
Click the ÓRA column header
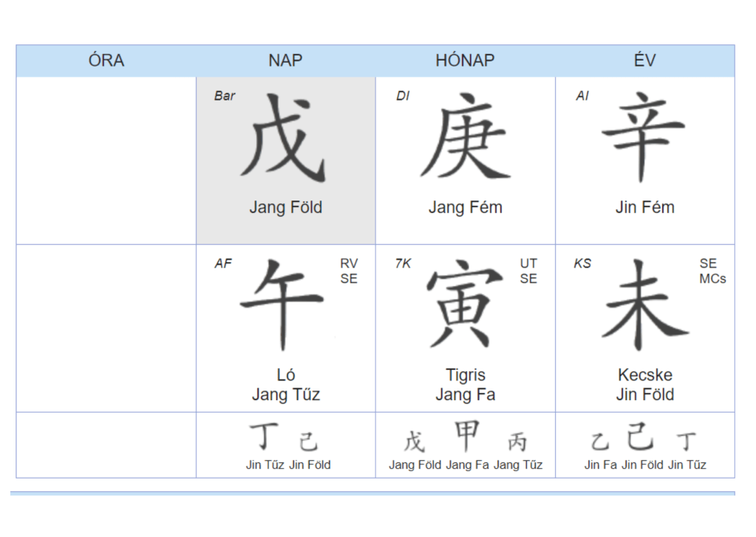tap(106, 61)
